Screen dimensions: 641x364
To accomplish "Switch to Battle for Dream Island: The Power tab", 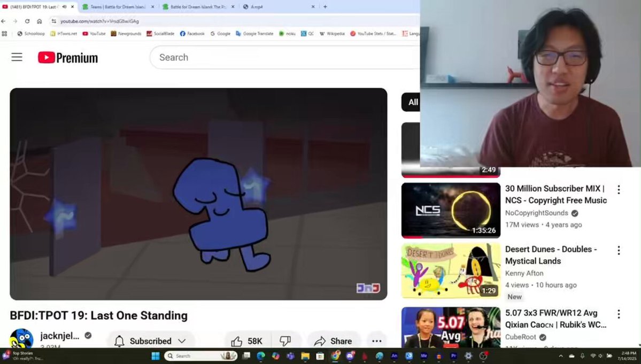I will [x=198, y=7].
